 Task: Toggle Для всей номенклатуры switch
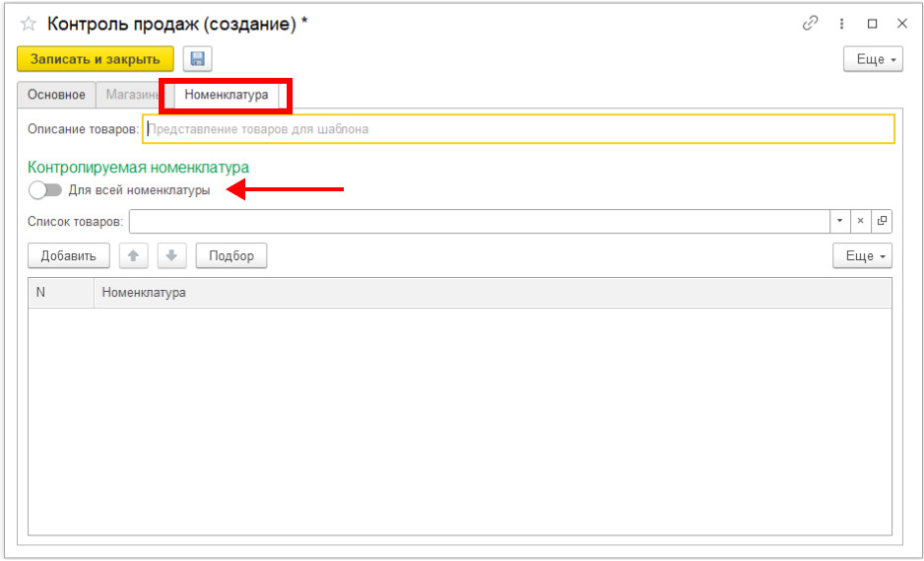(45, 190)
